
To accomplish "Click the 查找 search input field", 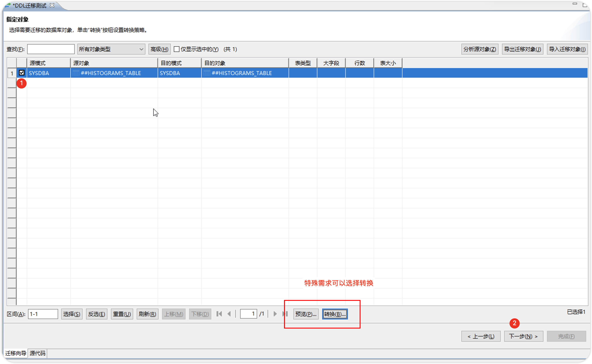I will (x=51, y=49).
